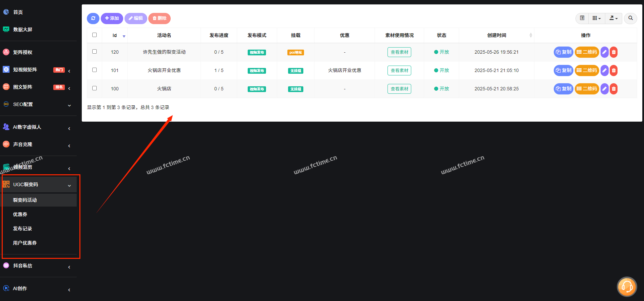Open the 首页 home icon in sidebar
The width and height of the screenshot is (644, 301).
pos(6,12)
